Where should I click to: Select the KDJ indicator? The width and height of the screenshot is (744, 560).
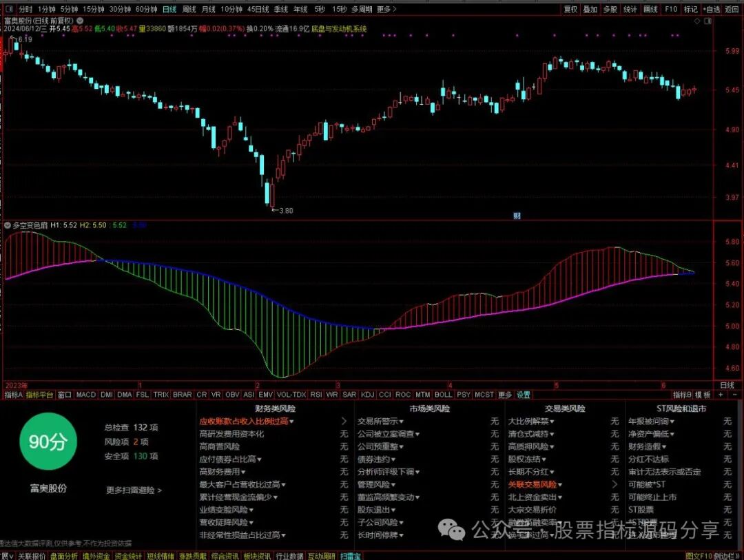pyautogui.click(x=367, y=395)
